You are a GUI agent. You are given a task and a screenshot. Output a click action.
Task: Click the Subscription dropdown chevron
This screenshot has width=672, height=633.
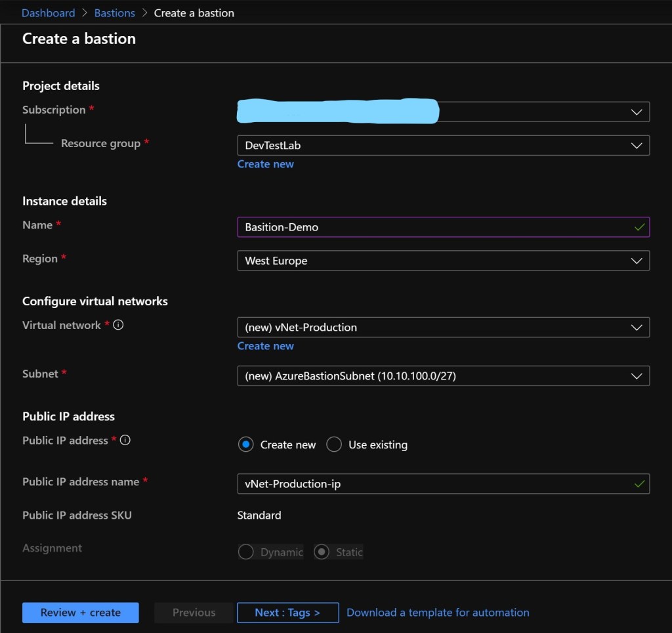tap(636, 112)
